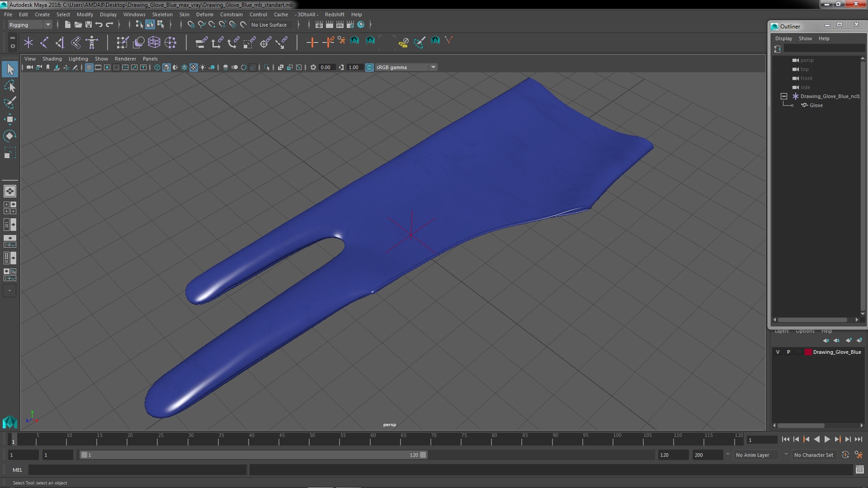Click the red color swatch of Drawing_Glove_Blue layer
The width and height of the screenshot is (868, 488).
808,352
